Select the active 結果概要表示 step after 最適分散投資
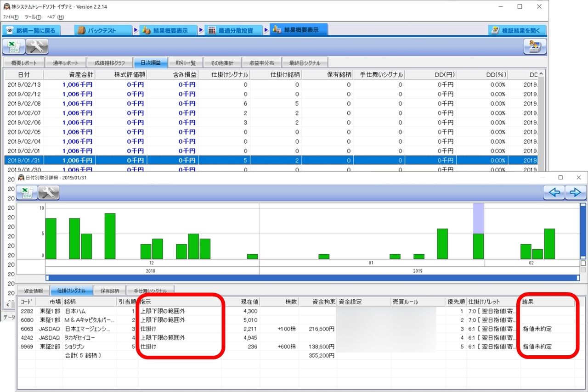Screen dimensions: 588x392 click(299, 29)
